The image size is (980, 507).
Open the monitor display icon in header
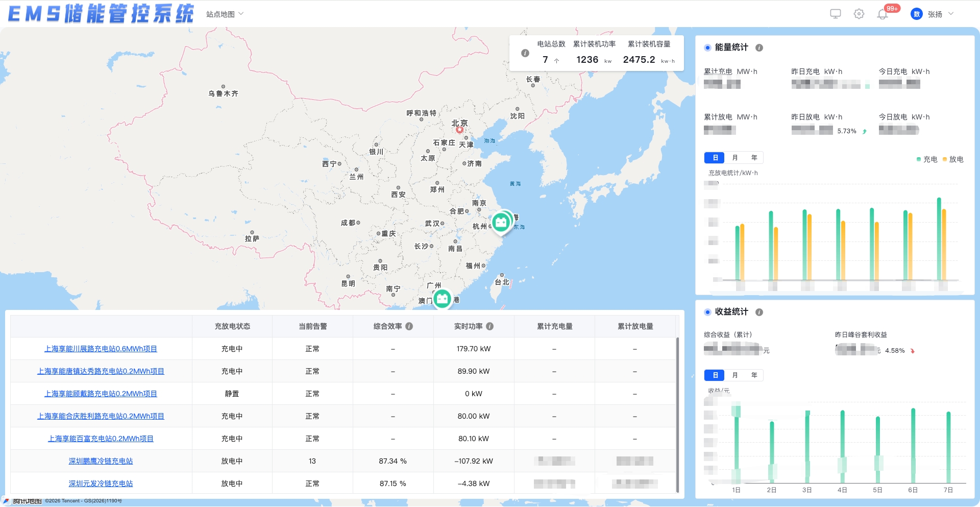[x=835, y=14]
